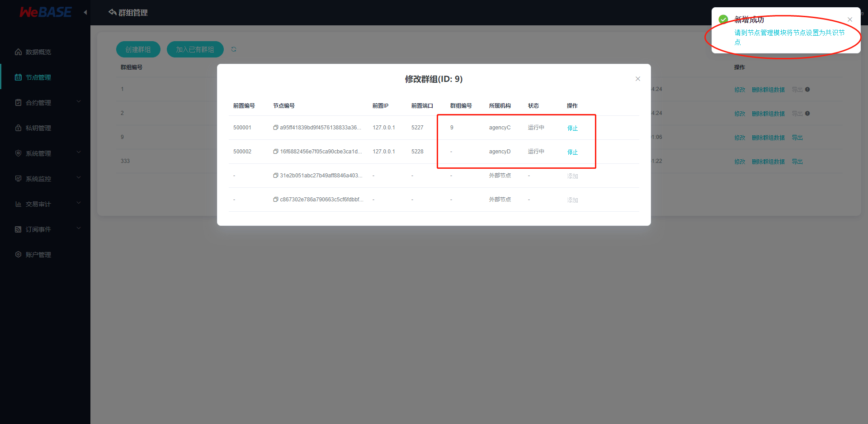Click the refresh icon next to 加入已有群组
The height and width of the screenshot is (424, 868).
[234, 49]
